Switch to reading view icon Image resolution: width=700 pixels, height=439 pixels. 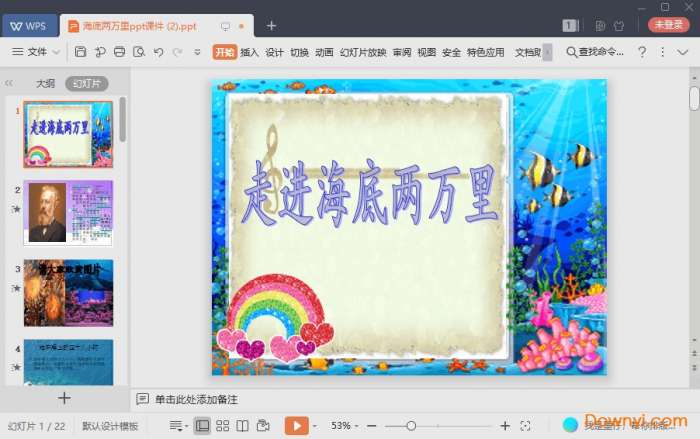tap(242, 426)
